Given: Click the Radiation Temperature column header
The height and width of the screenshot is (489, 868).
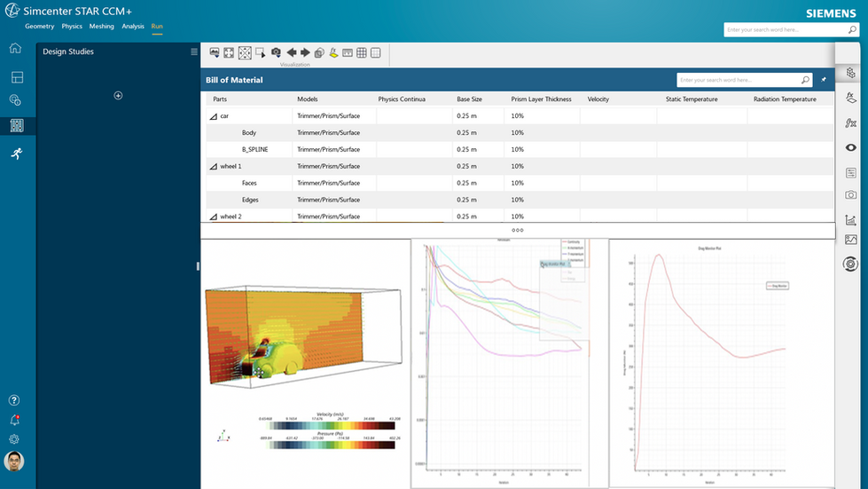Looking at the screenshot, I should tap(785, 99).
